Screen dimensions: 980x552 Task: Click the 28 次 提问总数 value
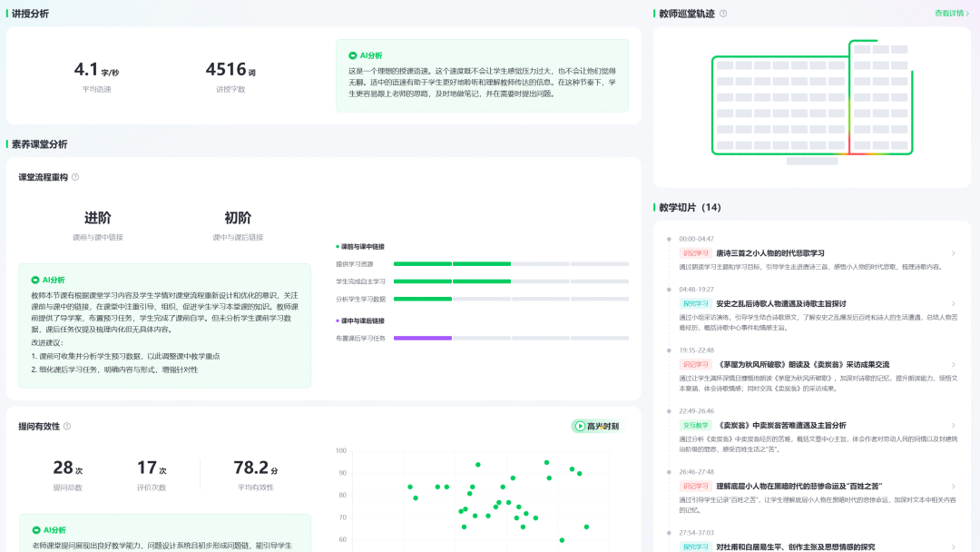coord(67,468)
